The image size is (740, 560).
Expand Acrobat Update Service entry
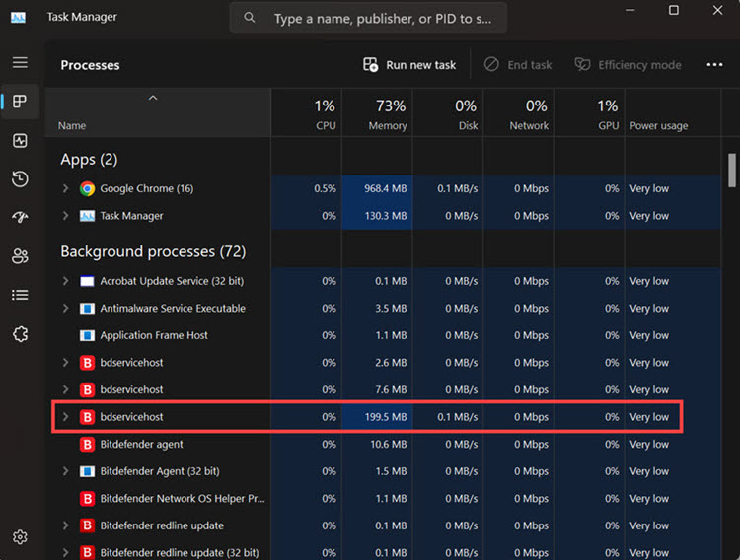[66, 281]
